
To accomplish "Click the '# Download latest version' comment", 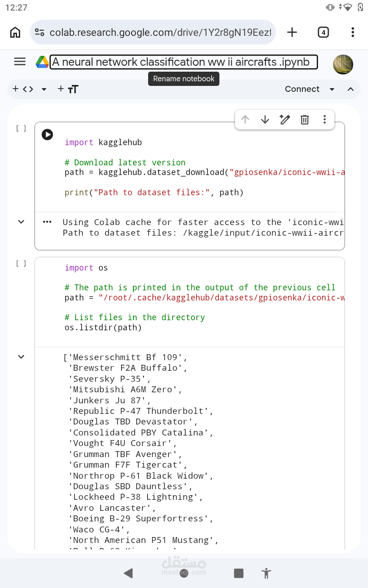I will (x=125, y=163).
